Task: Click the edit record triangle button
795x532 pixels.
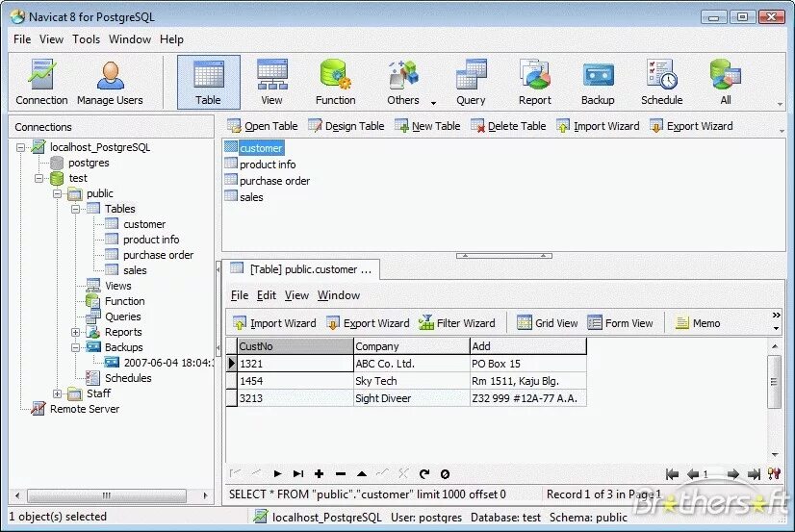Action: pos(362,473)
